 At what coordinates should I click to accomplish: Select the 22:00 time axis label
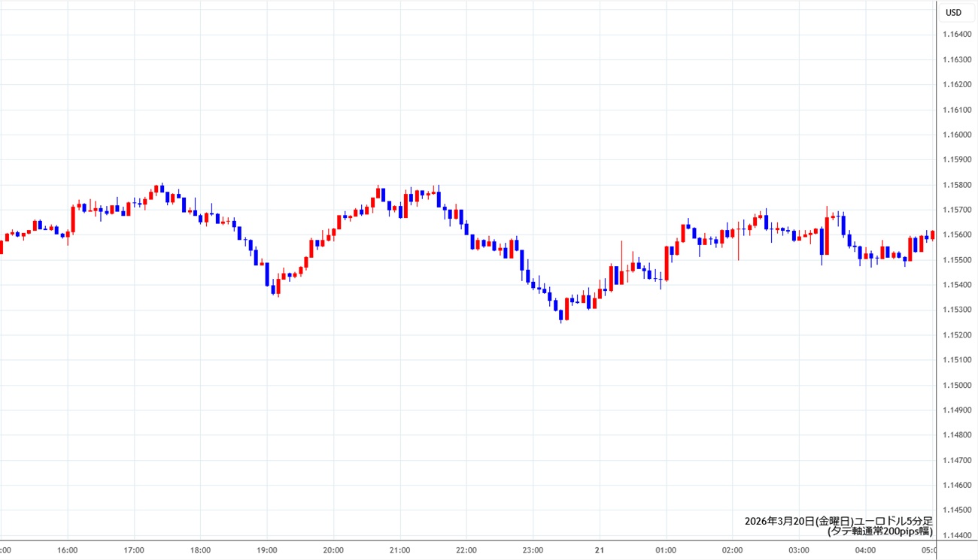466,550
